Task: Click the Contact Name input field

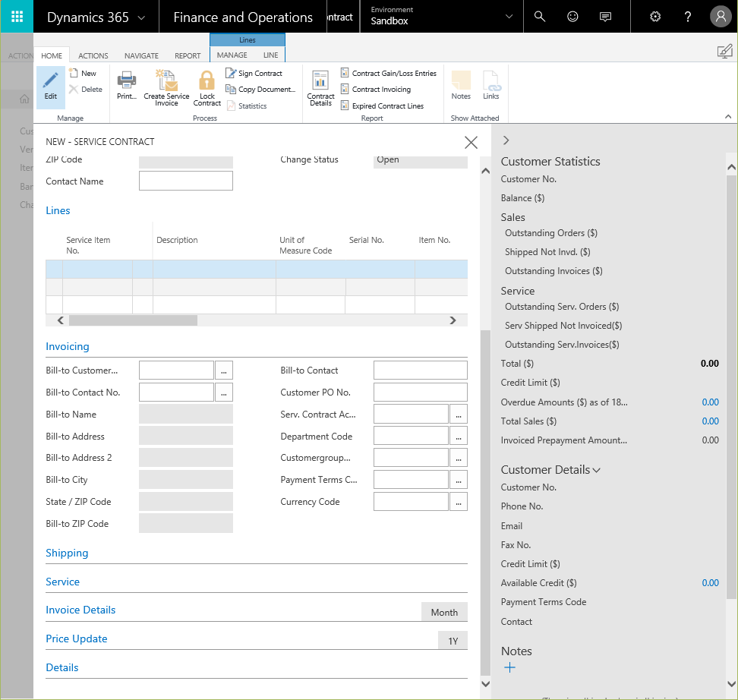Action: click(x=186, y=181)
